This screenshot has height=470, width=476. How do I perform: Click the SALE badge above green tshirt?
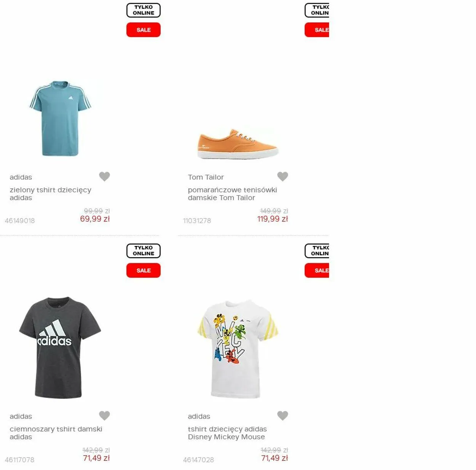click(x=144, y=30)
